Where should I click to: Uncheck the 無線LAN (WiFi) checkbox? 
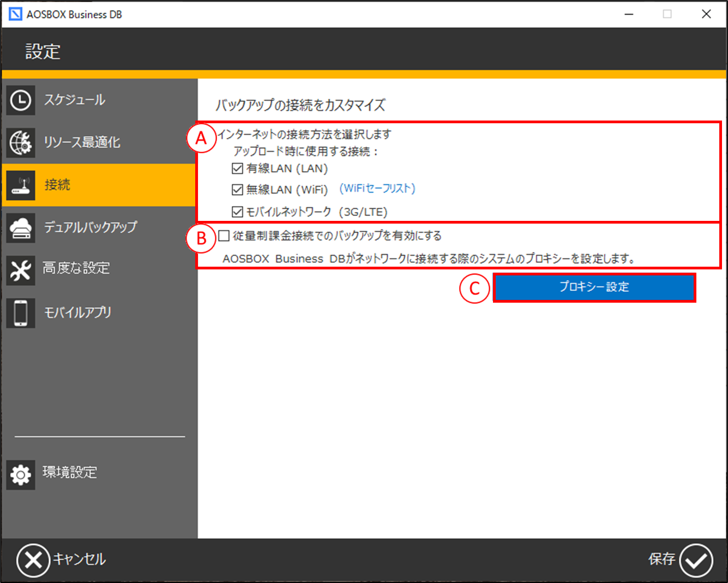coord(237,190)
